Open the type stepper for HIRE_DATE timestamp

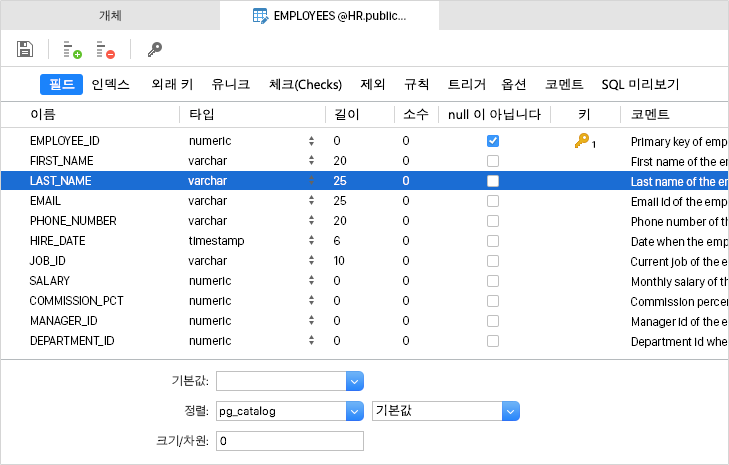click(311, 241)
